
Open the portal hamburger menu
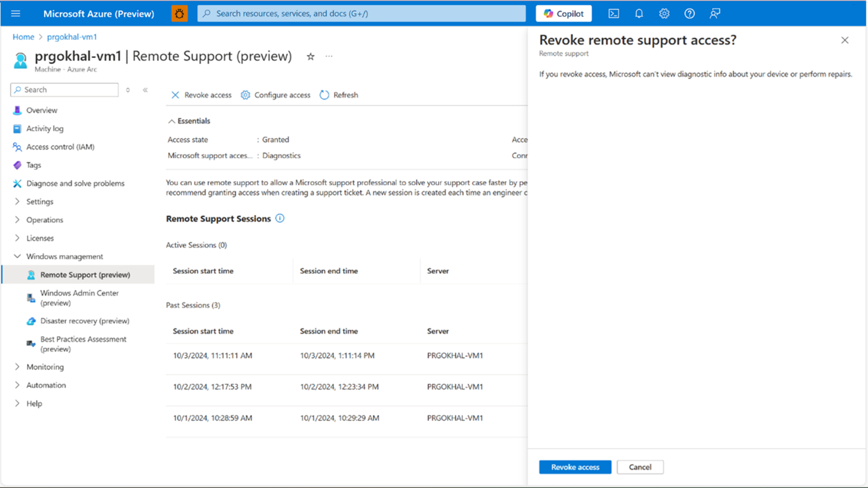16,13
